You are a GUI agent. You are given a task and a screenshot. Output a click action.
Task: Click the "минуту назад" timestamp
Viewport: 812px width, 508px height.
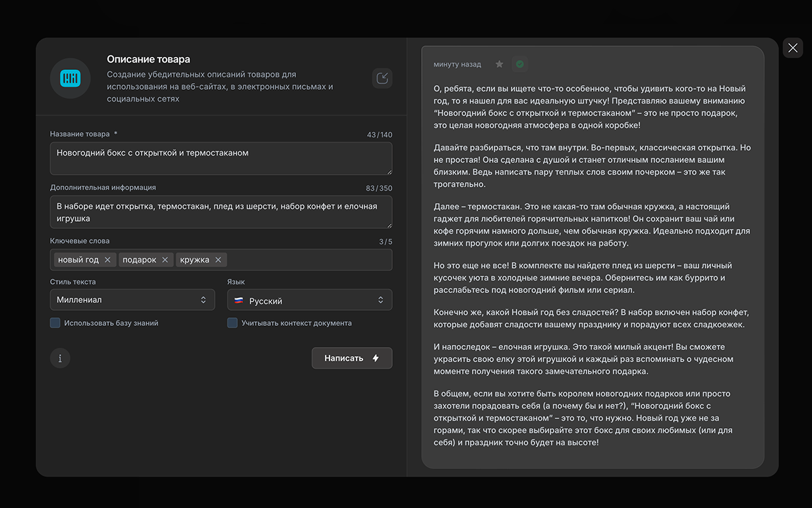coord(457,65)
